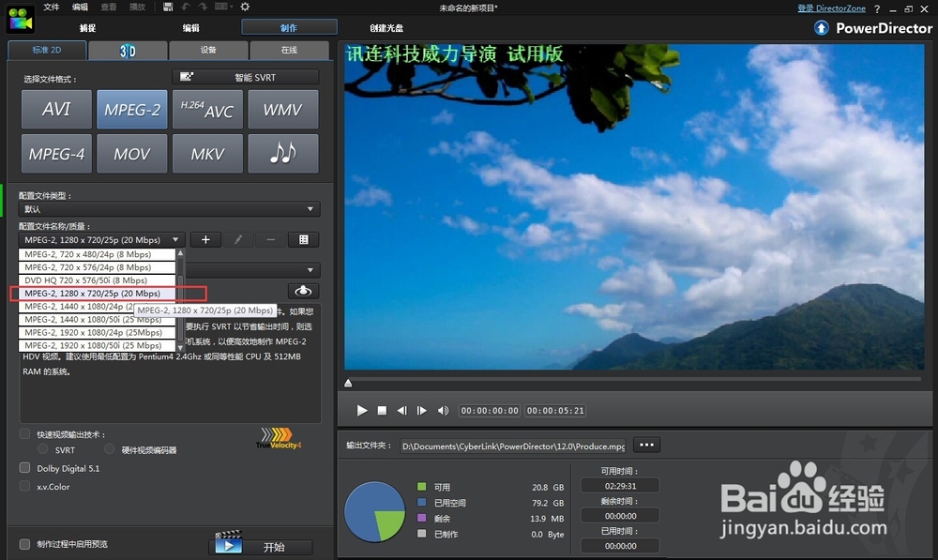Click the output folder path field
938x560 pixels.
tap(513, 446)
